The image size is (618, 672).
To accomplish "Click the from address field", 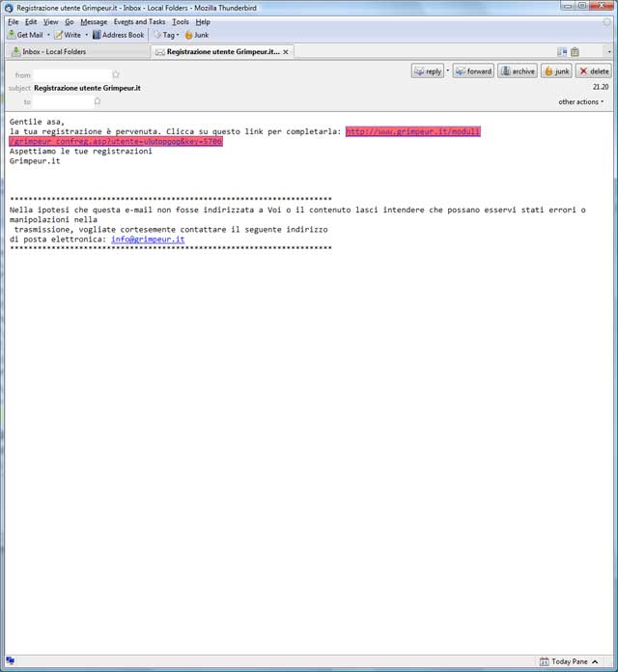I will pyautogui.click(x=72, y=75).
